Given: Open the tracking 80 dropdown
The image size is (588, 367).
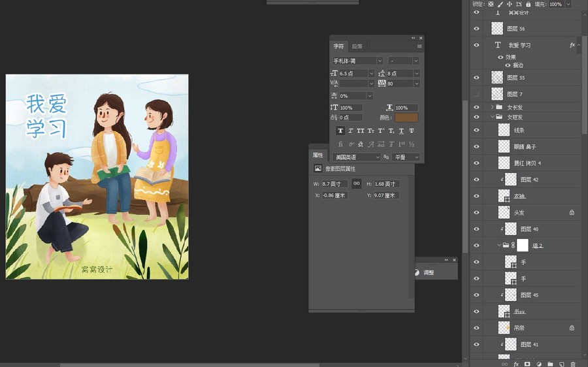Looking at the screenshot, I should click(x=416, y=84).
